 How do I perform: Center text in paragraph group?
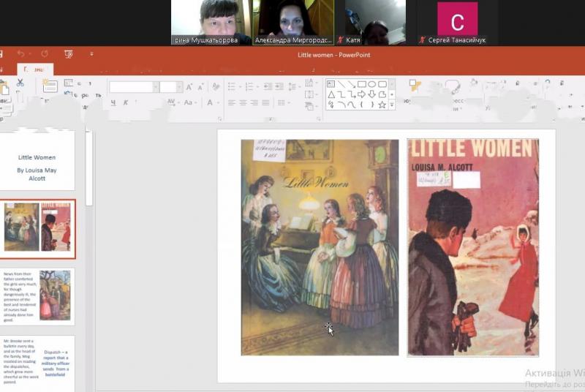(243, 103)
